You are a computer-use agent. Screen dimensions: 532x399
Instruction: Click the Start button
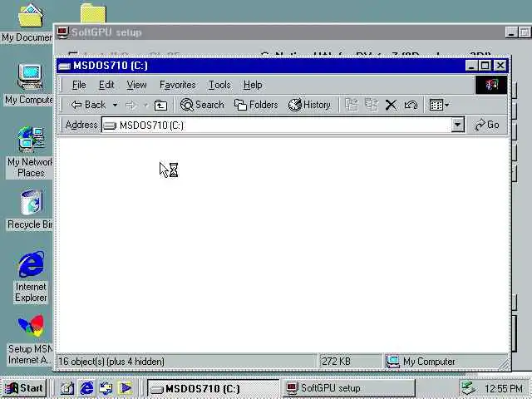click(x=24, y=388)
